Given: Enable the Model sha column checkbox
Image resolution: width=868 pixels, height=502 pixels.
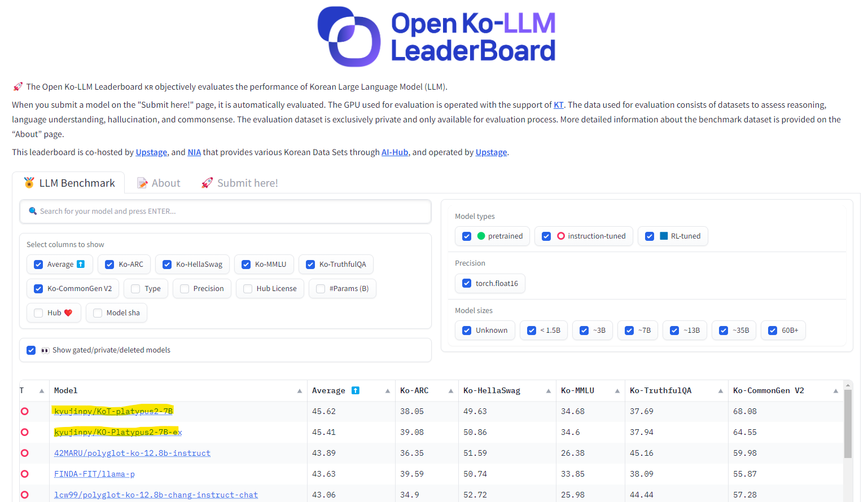Looking at the screenshot, I should pos(98,313).
